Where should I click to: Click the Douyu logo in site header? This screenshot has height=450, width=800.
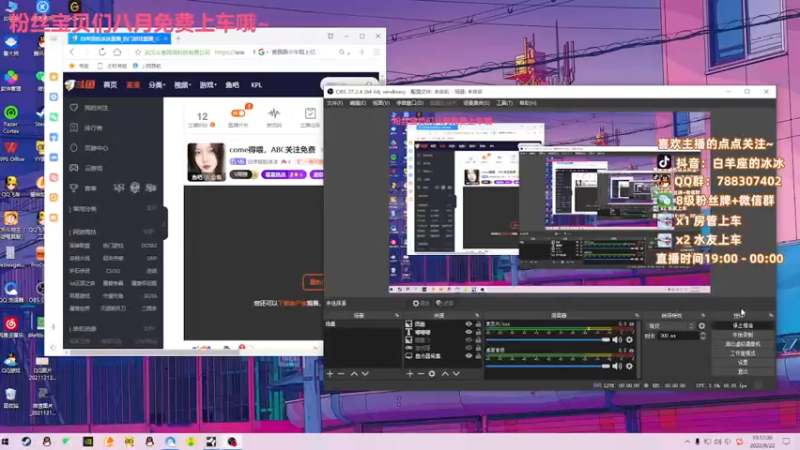pos(81,85)
